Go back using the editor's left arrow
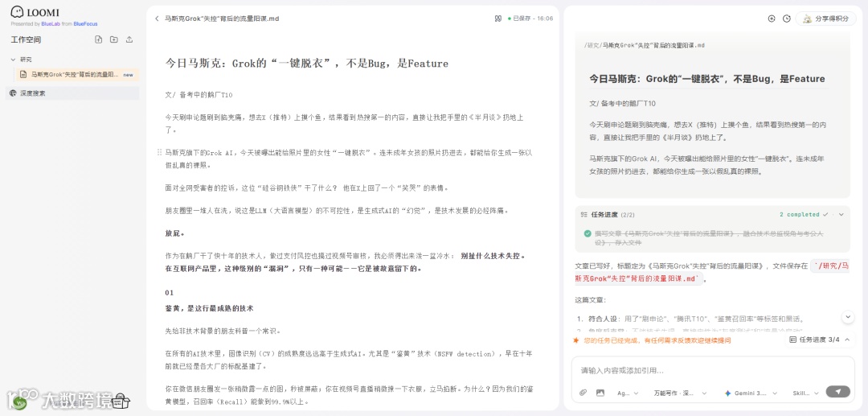Image resolution: width=868 pixels, height=416 pixels. click(158, 19)
